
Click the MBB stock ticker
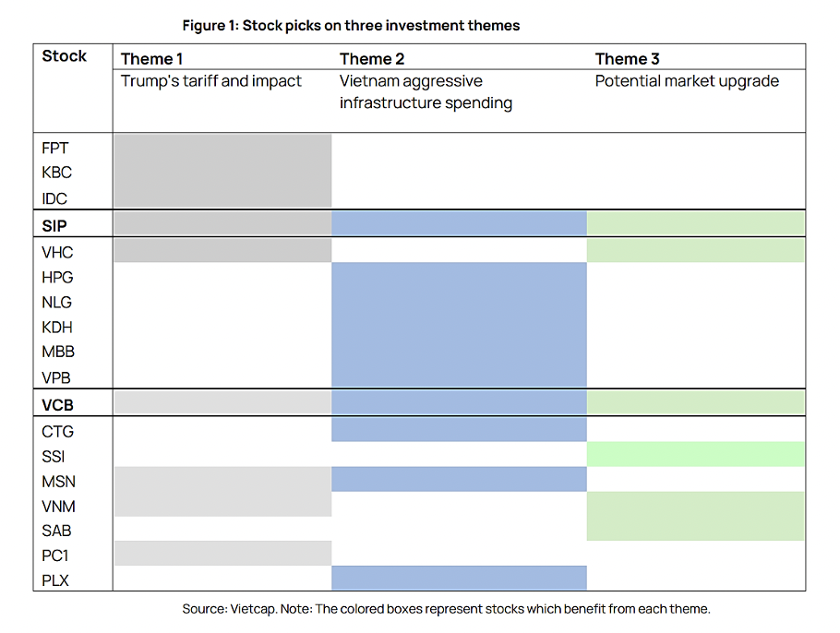(58, 352)
